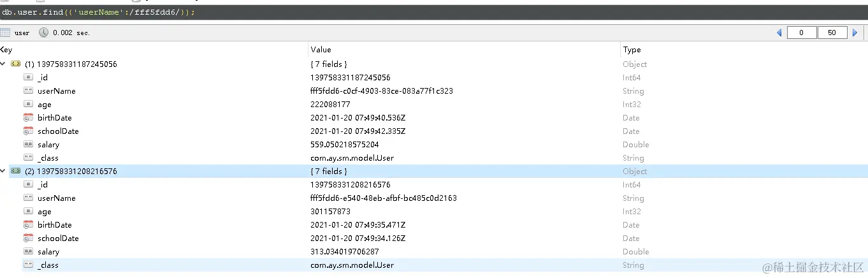The width and height of the screenshot is (868, 278).
Task: Click the 'user' collection name label
Action: pyautogui.click(x=22, y=33)
